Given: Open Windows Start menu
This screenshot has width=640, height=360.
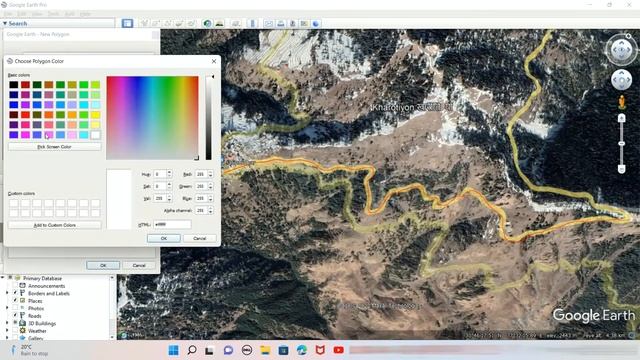Looking at the screenshot, I should click(173, 350).
